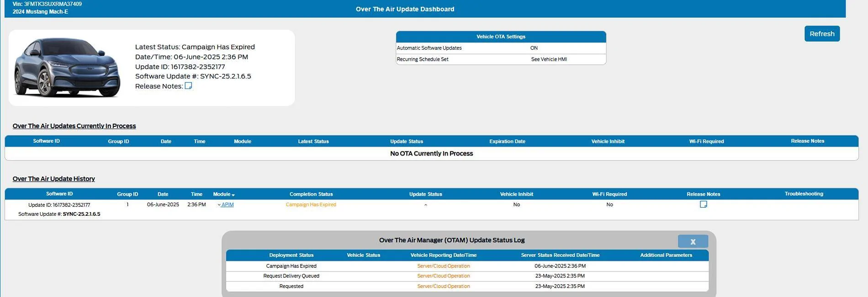Click 'Latest Status: Campaign Has Expired' line

[195, 47]
